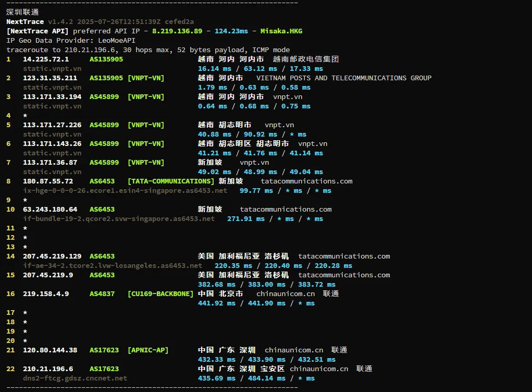The height and width of the screenshot is (392, 532).
Task: Click the latency value 382.68 ms
Action: point(216,285)
